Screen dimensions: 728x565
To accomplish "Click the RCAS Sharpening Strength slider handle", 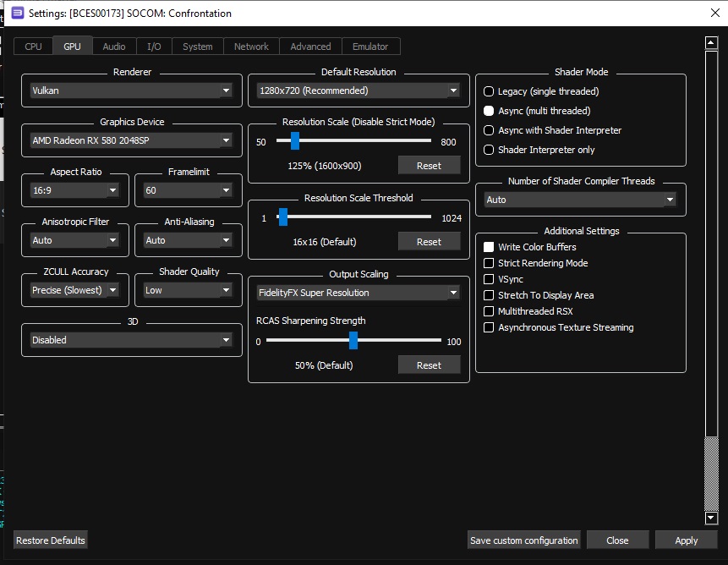I will [x=353, y=341].
